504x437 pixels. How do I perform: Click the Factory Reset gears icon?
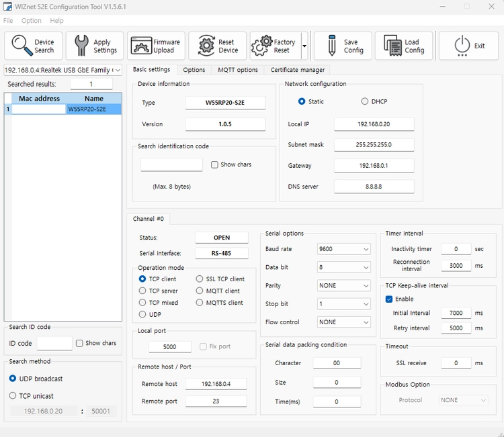click(262, 46)
